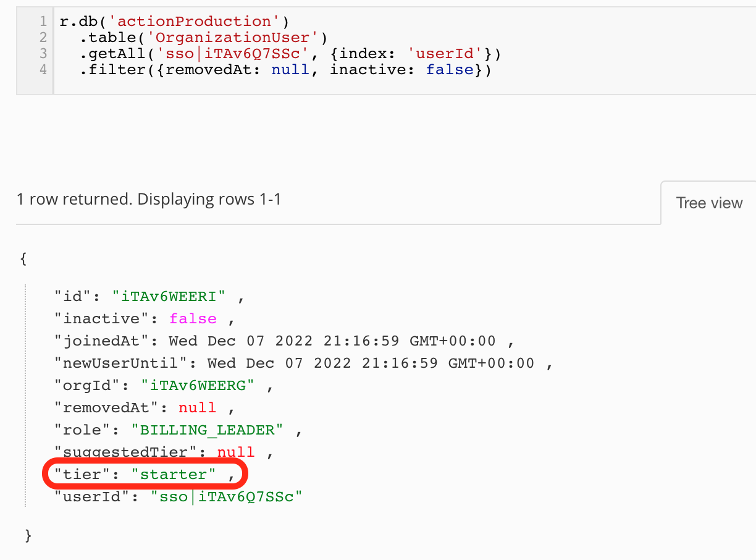Select the "orgId" value iTAv6WEERG

coord(198,384)
